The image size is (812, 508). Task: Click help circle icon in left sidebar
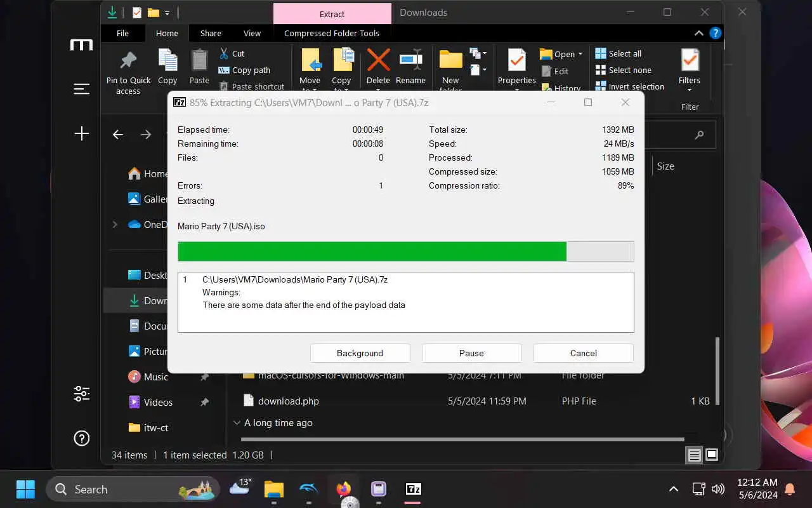[81, 438]
